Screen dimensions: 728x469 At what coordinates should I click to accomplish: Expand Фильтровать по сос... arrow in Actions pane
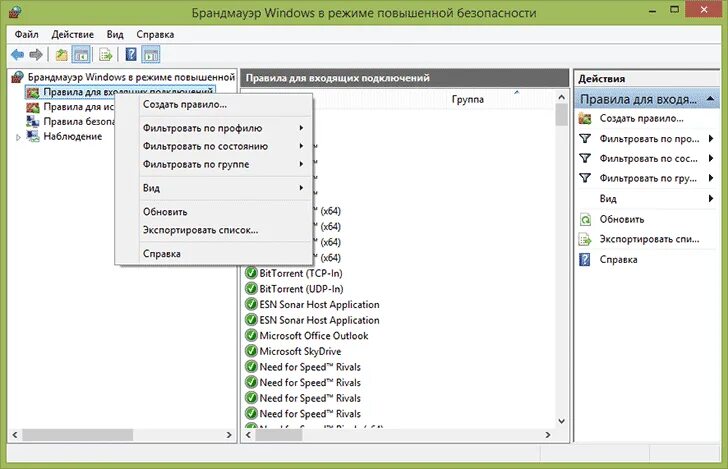711,158
